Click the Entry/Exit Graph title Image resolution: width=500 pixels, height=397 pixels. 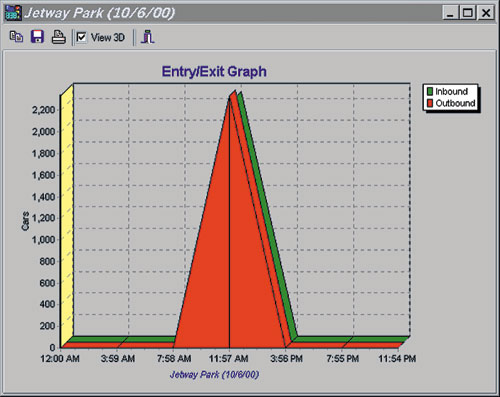(x=214, y=72)
